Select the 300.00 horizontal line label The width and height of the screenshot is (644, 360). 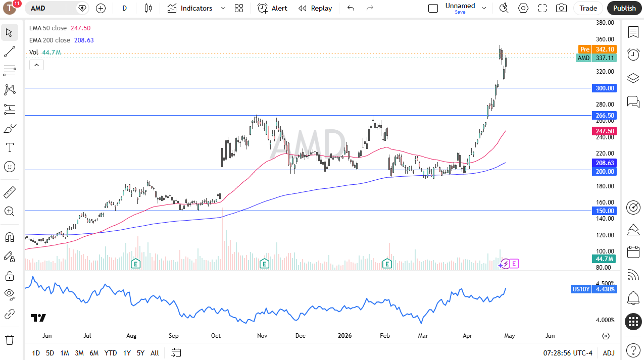604,88
